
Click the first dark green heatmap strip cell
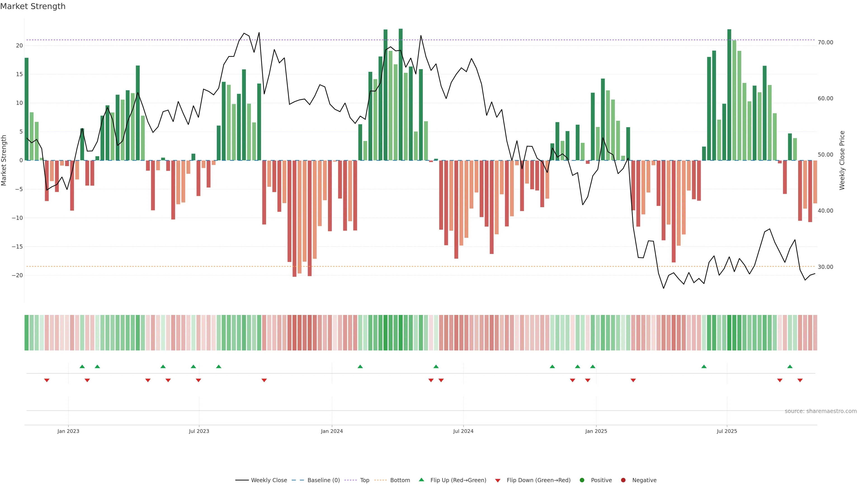pos(26,332)
